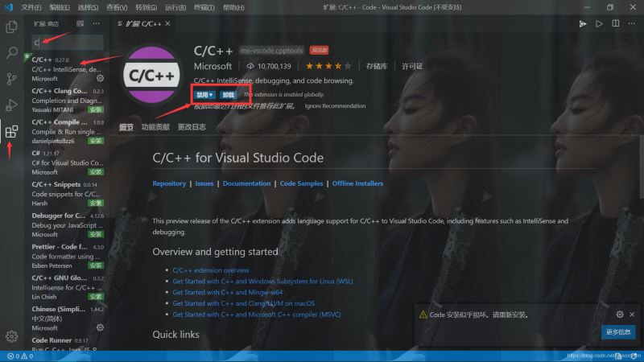Open the 文件(F) menu
Image resolution: width=644 pixels, height=362 pixels.
pos(31,7)
